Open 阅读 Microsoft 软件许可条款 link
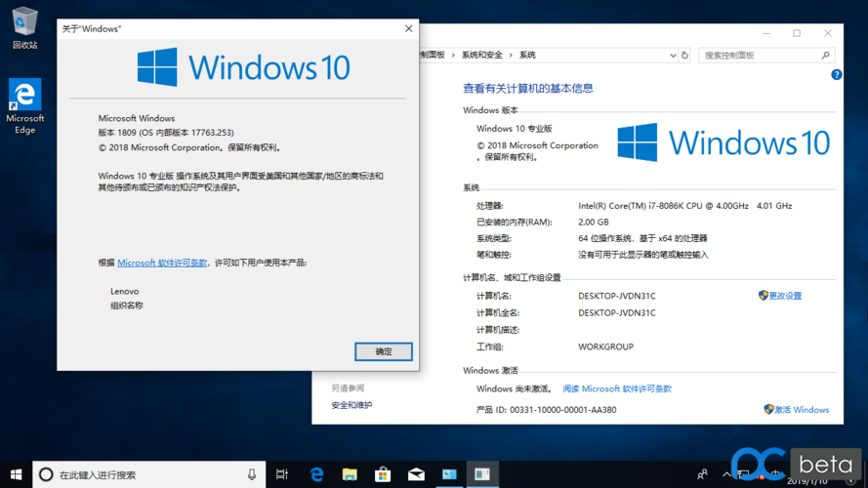The width and height of the screenshot is (868, 488). [617, 389]
